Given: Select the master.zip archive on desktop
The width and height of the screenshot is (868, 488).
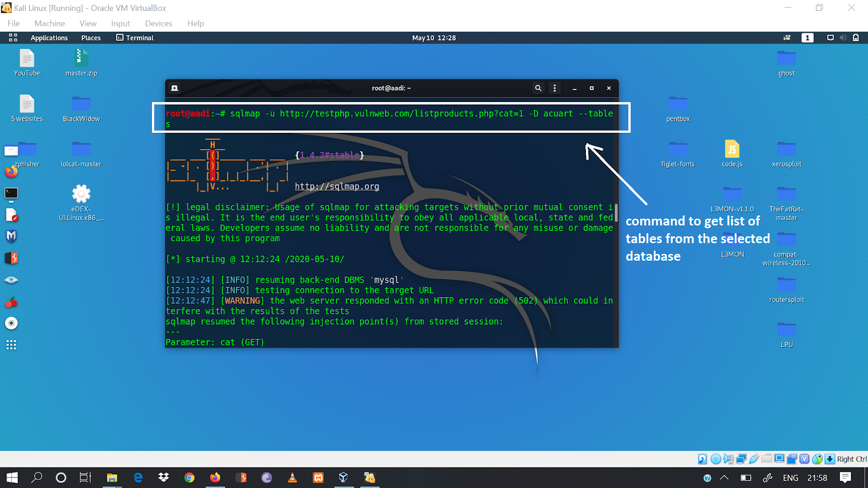Looking at the screenshot, I should tap(81, 63).
